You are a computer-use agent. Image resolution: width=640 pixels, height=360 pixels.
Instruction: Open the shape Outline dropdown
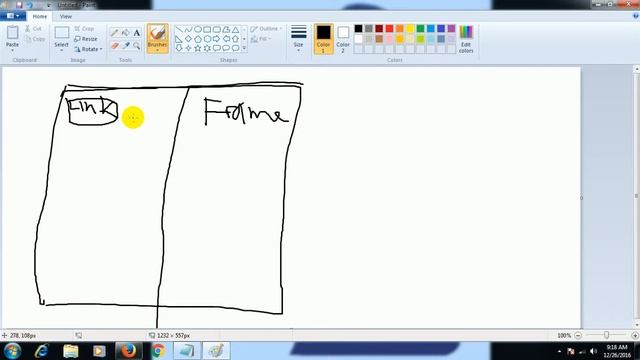click(x=266, y=29)
